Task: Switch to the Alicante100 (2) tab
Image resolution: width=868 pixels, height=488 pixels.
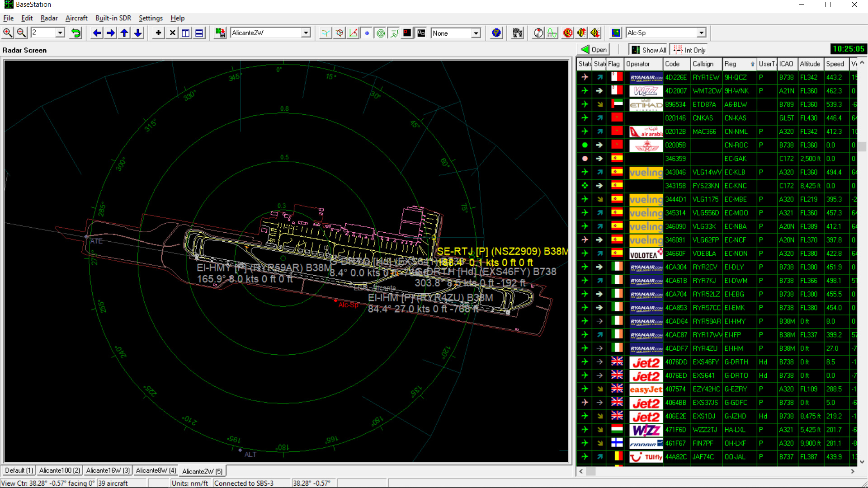Action: [60, 471]
